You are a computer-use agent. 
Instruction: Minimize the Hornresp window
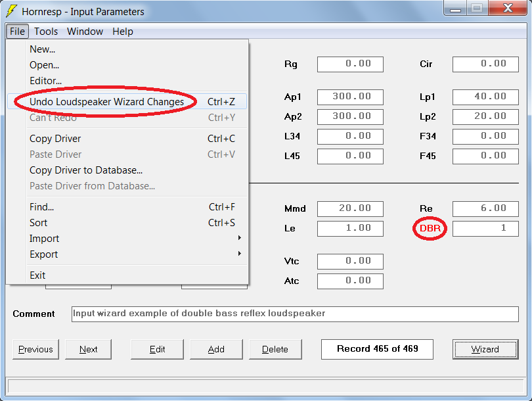click(x=455, y=8)
